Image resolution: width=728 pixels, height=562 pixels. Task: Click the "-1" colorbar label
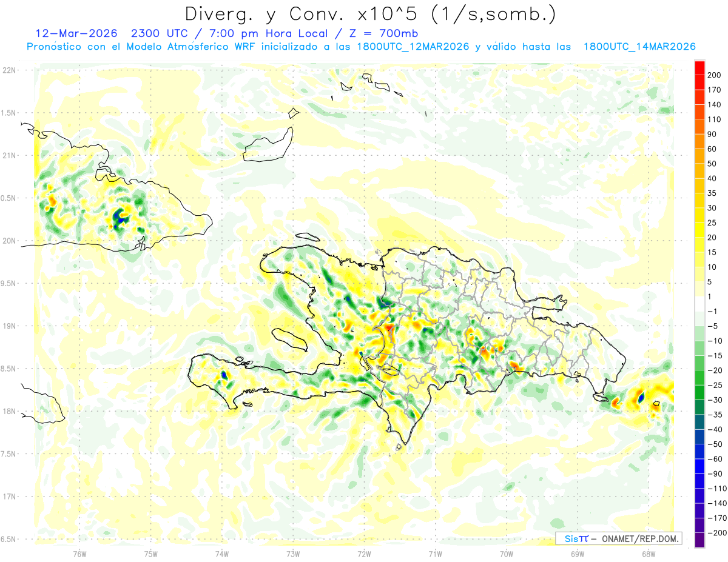point(712,311)
